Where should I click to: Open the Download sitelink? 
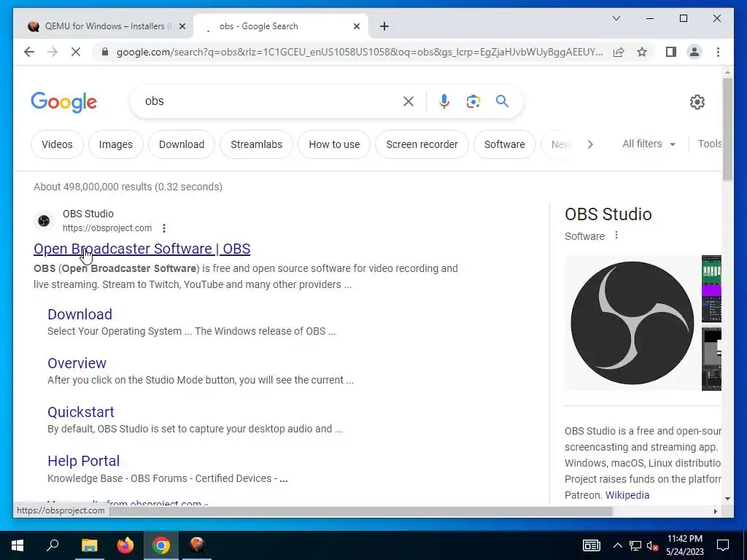(80, 314)
